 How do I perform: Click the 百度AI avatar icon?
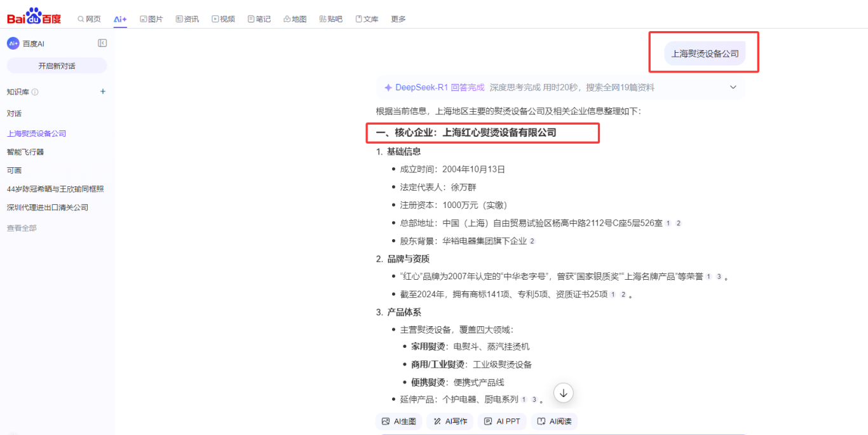click(13, 43)
